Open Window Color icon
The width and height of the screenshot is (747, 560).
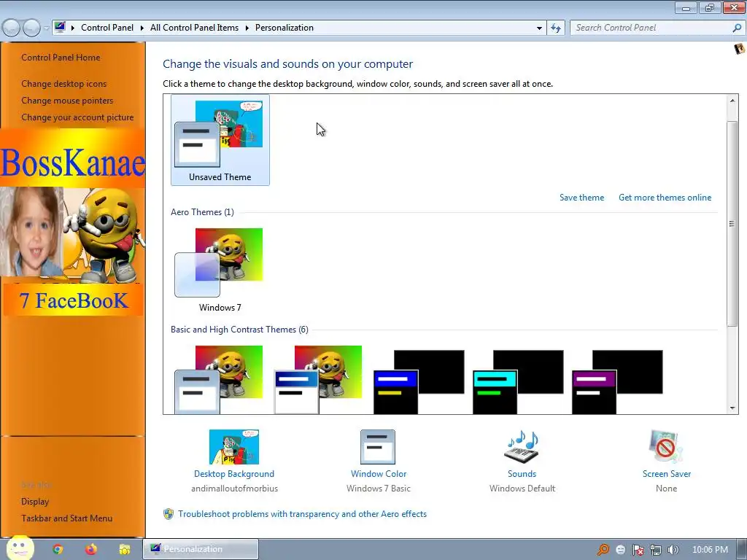[x=378, y=447]
